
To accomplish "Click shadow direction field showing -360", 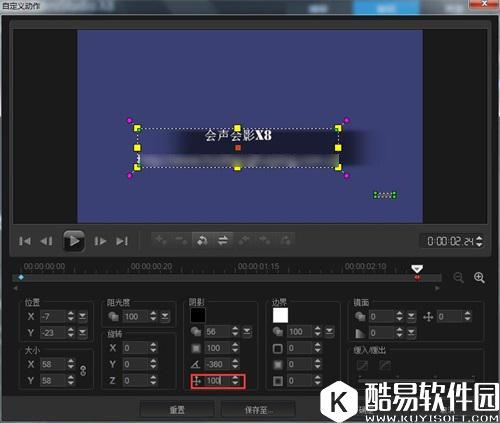I will coord(218,364).
